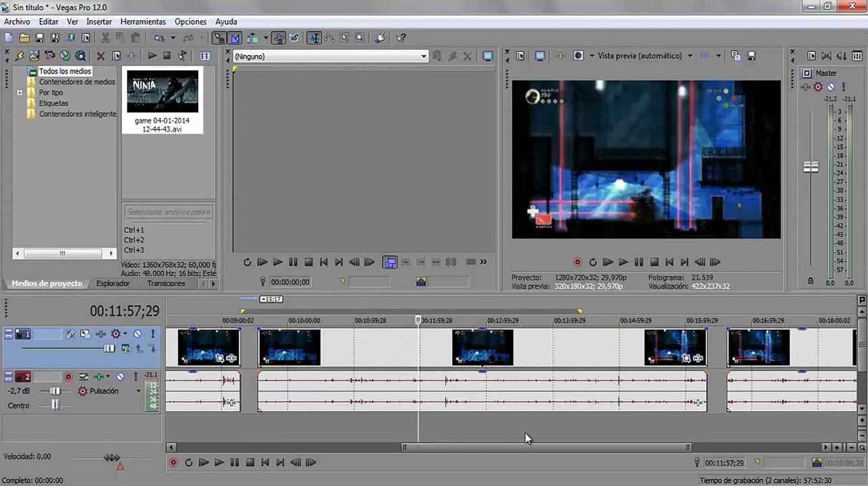Open the Event Pan/Crop icon on first video clip
Viewport: 868px width, 486px height.
coord(220,358)
